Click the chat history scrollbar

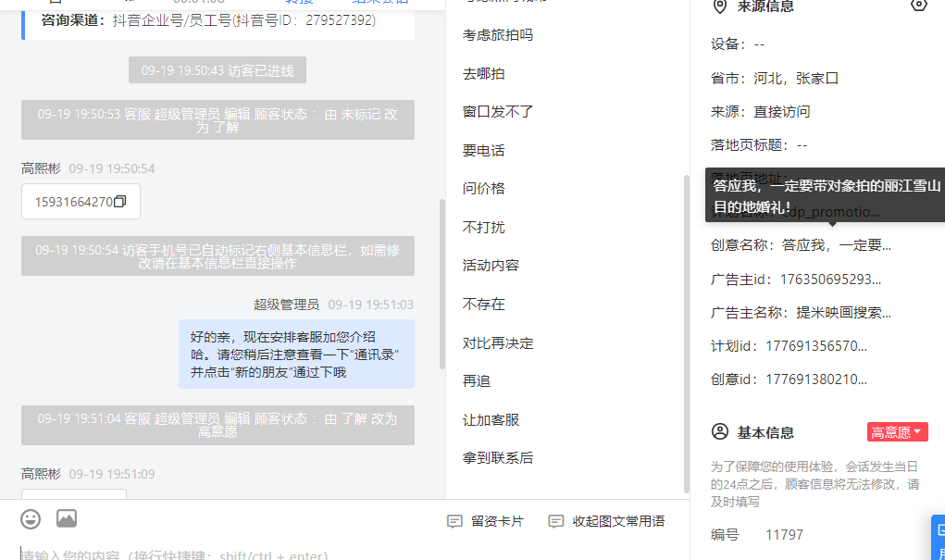(x=442, y=283)
